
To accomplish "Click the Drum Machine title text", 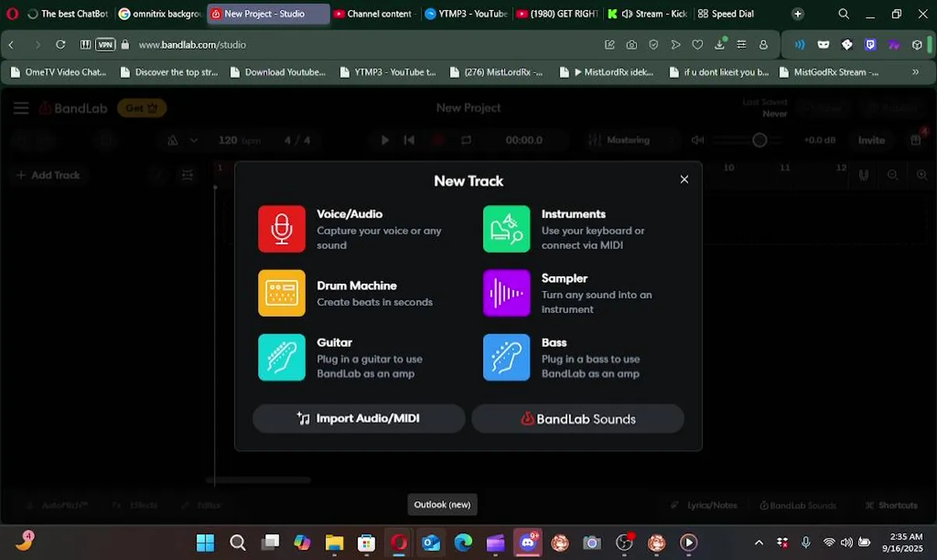I will [x=356, y=285].
